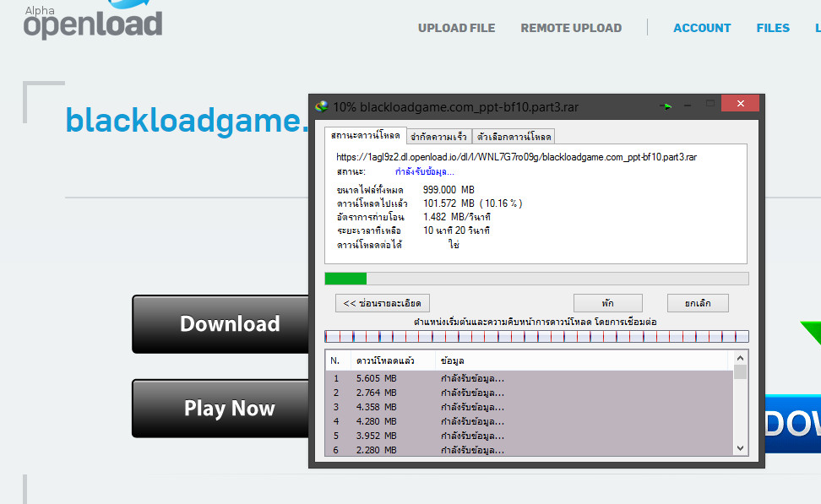The height and width of the screenshot is (504, 821).
Task: Click the green arrow icon in title bar
Action: pos(666,106)
